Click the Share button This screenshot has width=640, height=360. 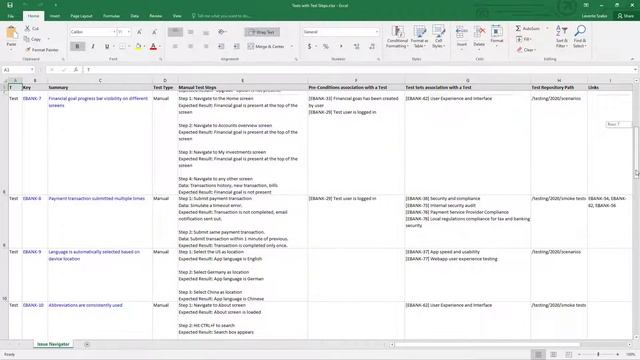626,16
